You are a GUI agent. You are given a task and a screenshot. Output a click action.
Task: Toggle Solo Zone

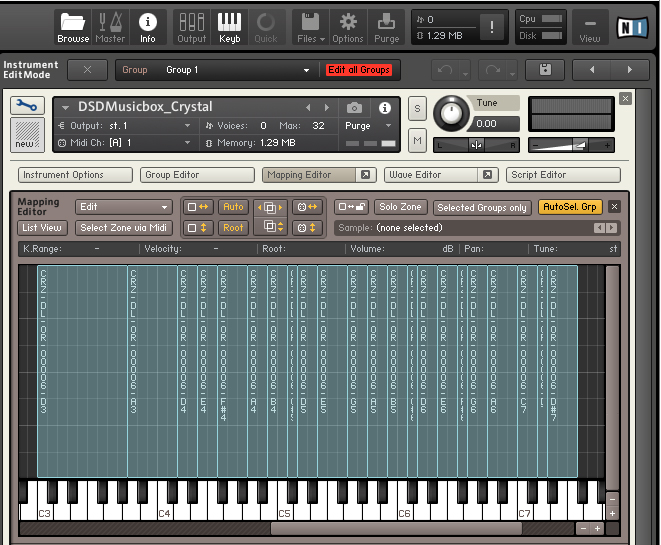pyautogui.click(x=400, y=207)
